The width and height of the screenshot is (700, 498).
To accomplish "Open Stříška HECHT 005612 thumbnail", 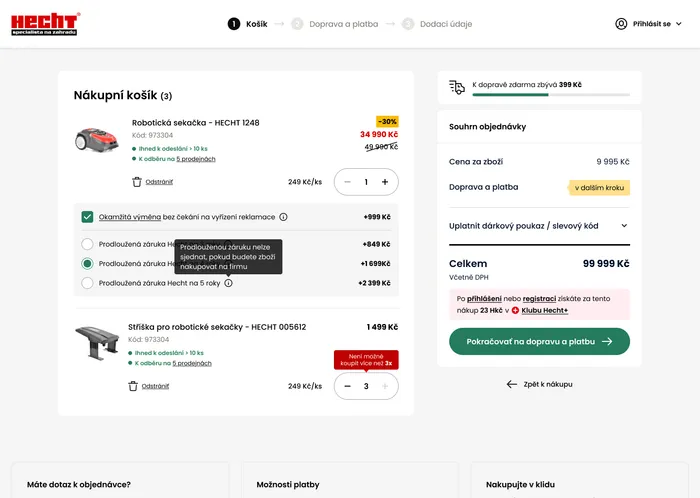I will 97,343.
